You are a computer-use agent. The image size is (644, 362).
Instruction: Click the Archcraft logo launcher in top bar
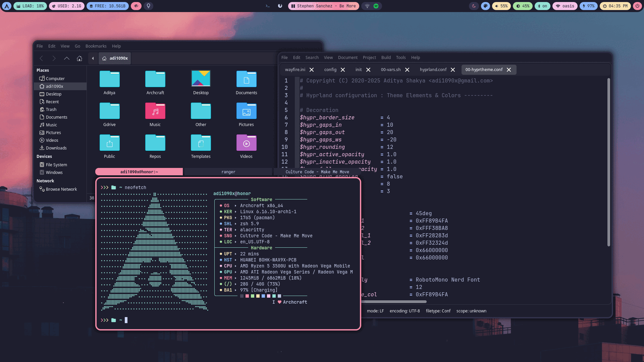click(x=7, y=6)
